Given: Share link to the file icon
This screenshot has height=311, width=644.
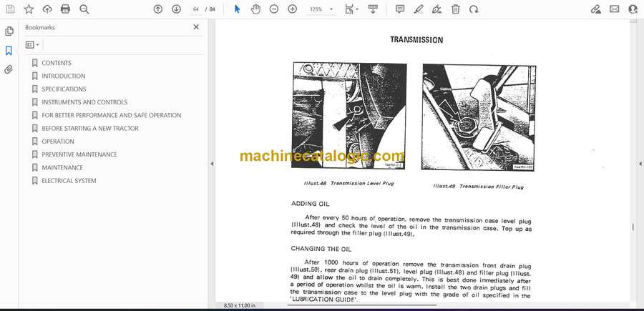Looking at the screenshot, I should tap(595, 9).
